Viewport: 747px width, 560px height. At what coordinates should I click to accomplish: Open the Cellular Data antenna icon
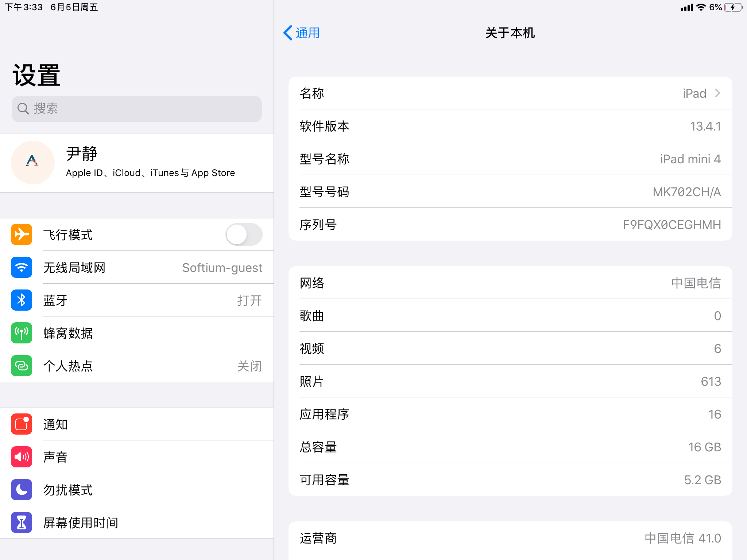pyautogui.click(x=22, y=333)
